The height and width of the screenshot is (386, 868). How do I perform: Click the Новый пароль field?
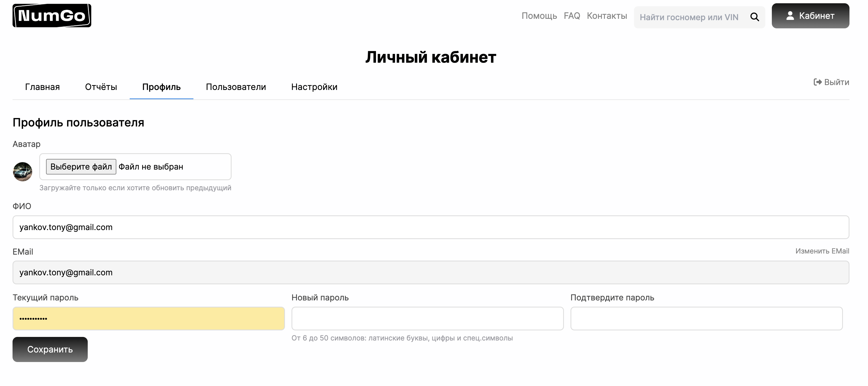[427, 319]
